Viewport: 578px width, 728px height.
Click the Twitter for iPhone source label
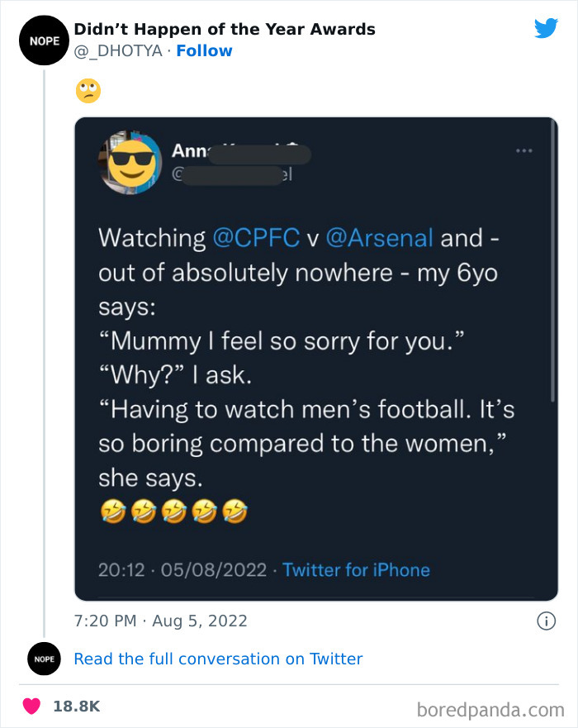pos(356,570)
